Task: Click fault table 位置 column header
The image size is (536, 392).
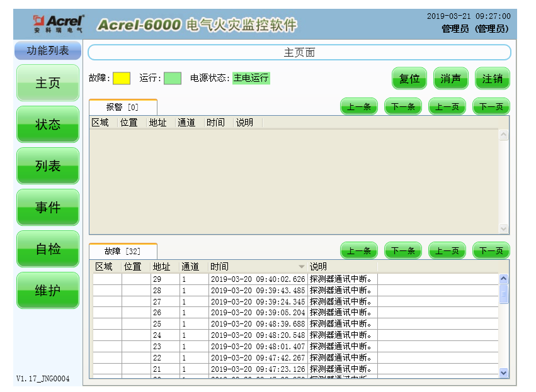Action: point(136,266)
